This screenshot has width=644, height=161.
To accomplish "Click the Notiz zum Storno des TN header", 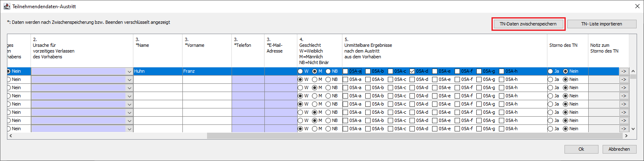I will point(608,51).
